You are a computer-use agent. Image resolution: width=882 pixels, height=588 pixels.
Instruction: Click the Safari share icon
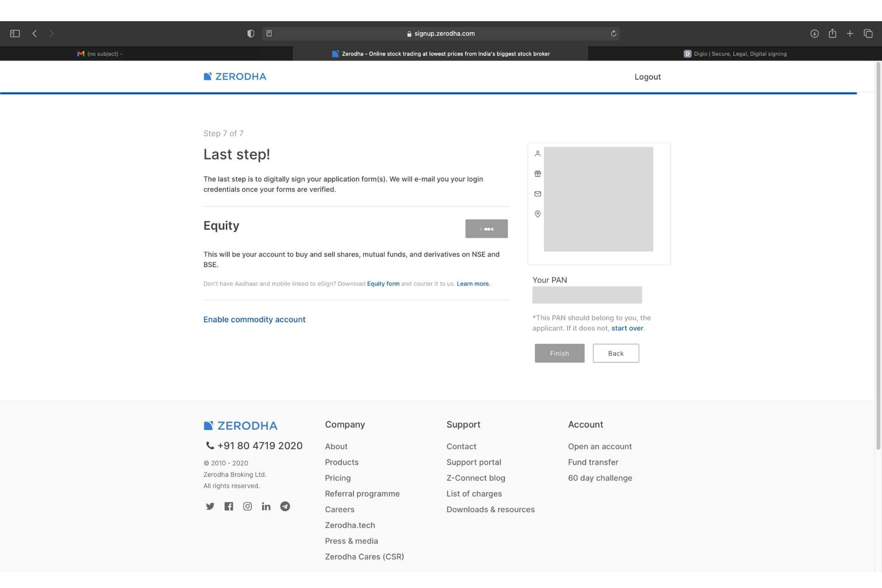pyautogui.click(x=832, y=33)
